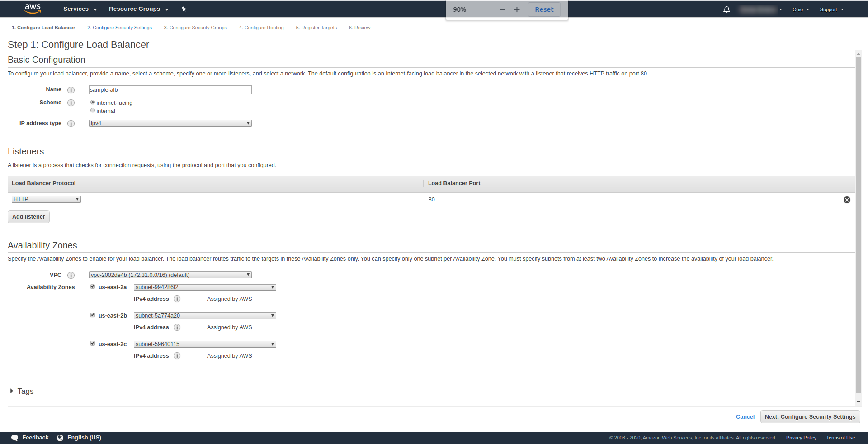The height and width of the screenshot is (444, 868).
Task: Click IPv4 address info icon for us-east-2a
Action: tap(177, 299)
